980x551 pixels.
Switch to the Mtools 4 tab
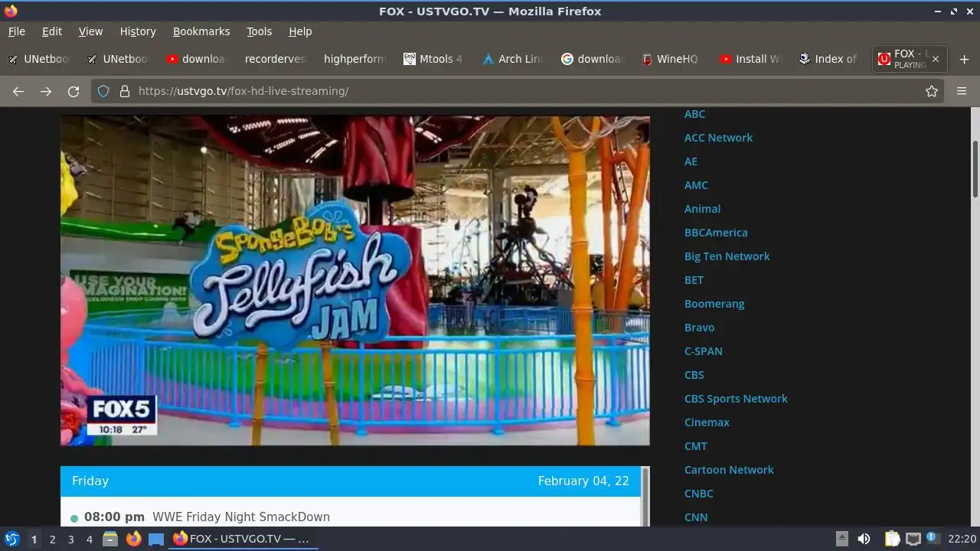tap(433, 59)
